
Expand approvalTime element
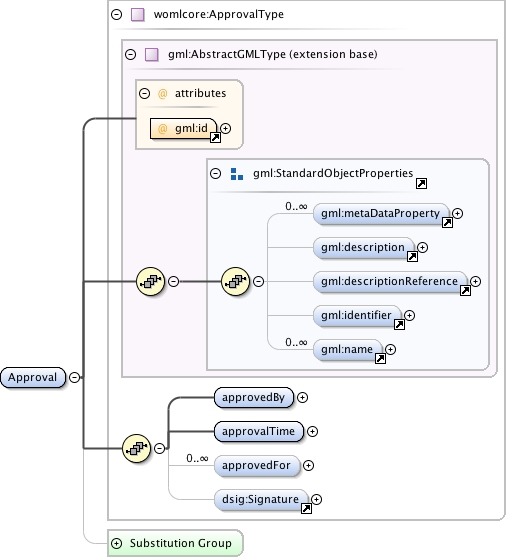pos(312,431)
